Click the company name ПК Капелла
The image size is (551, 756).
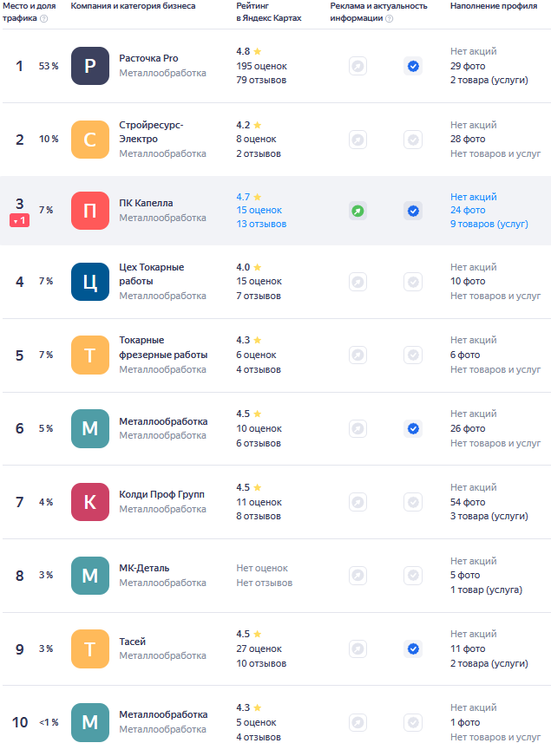click(146, 203)
